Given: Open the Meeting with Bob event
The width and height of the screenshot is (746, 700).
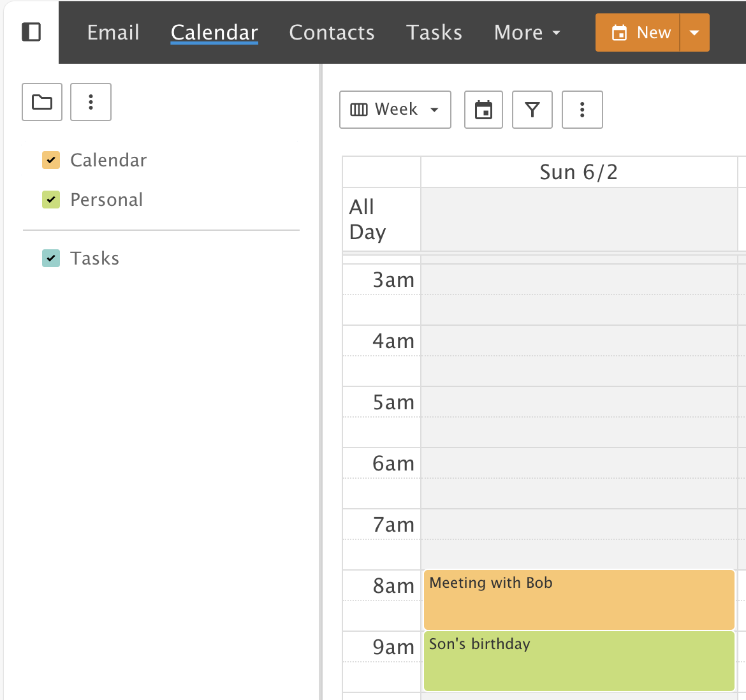Looking at the screenshot, I should (579, 599).
